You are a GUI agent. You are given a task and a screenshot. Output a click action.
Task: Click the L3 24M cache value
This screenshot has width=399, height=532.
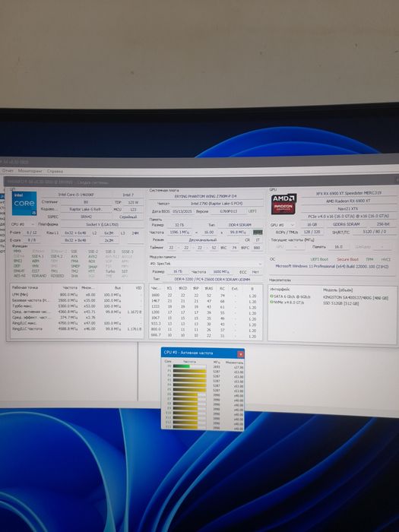point(135,233)
